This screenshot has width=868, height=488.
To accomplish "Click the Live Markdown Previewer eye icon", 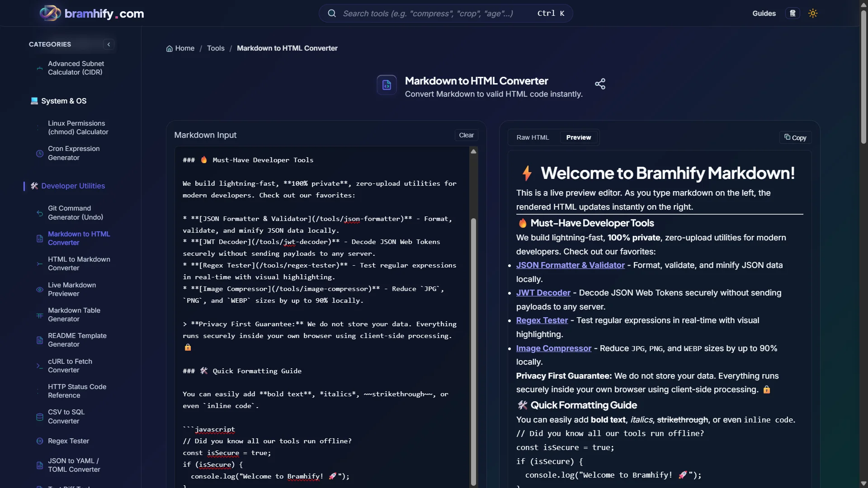I will (40, 290).
